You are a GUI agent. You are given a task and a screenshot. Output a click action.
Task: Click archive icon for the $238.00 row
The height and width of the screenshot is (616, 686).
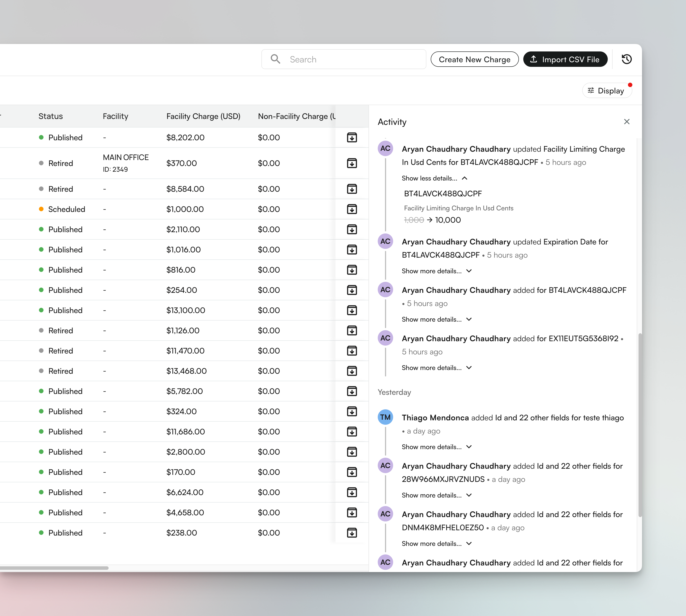pyautogui.click(x=352, y=533)
